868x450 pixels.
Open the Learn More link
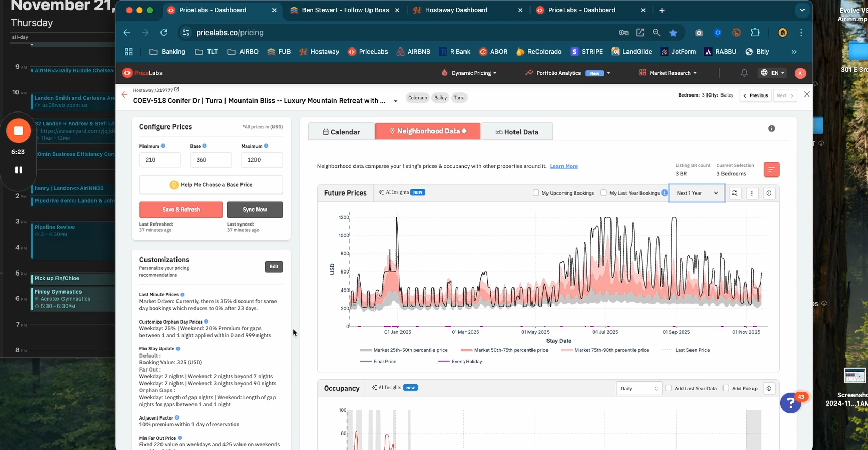coord(564,166)
